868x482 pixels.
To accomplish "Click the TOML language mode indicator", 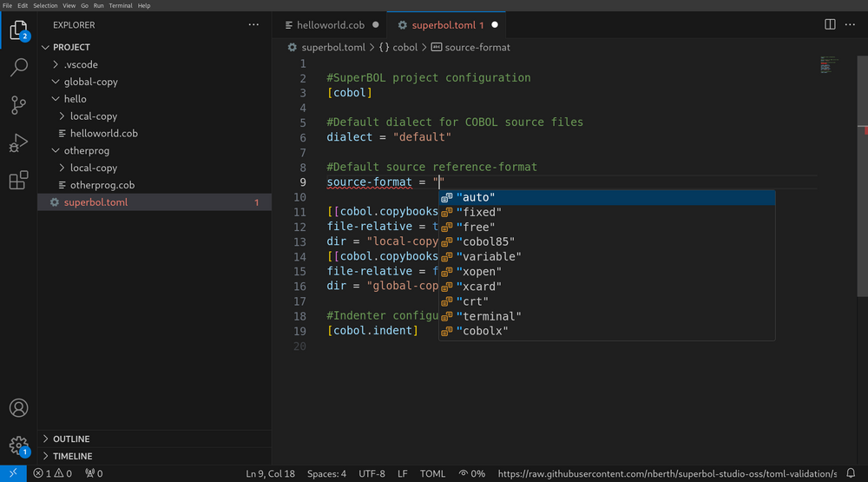I will [432, 474].
